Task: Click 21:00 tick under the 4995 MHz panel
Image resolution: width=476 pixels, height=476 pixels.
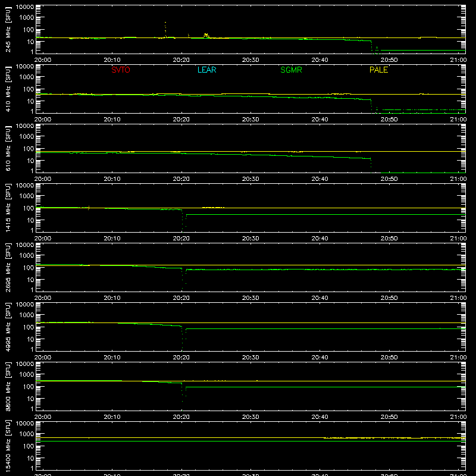Action: point(458,358)
